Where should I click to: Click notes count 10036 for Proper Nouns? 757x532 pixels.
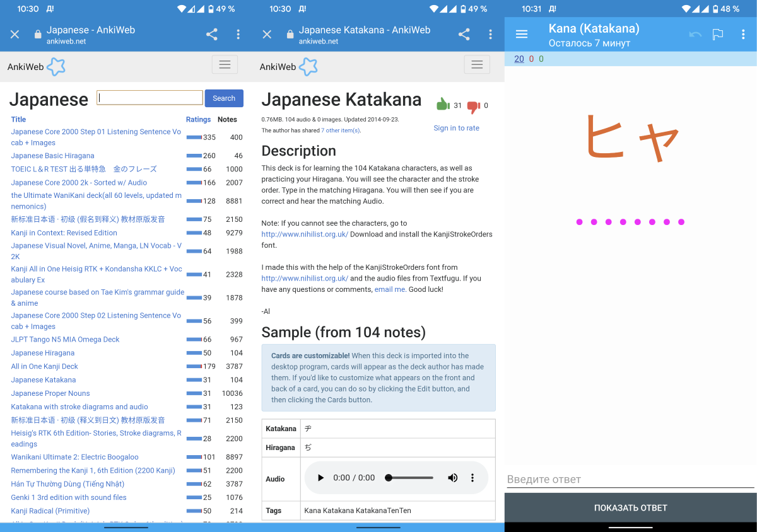tap(232, 393)
